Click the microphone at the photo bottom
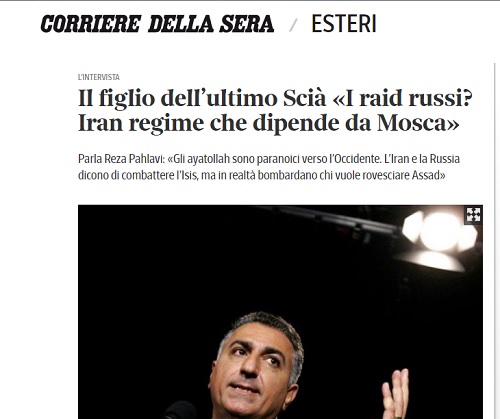500x419 pixels. (x=180, y=411)
